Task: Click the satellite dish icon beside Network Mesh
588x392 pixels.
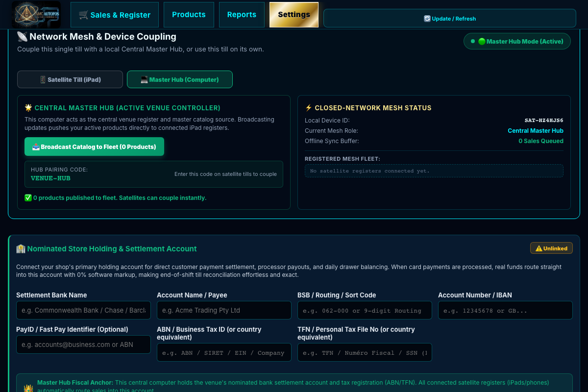Action: 22,36
